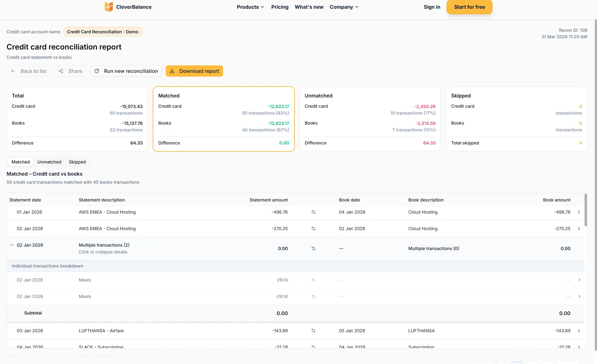The height and width of the screenshot is (364, 597).
Task: Open the Pricing page
Action: coord(280,7)
